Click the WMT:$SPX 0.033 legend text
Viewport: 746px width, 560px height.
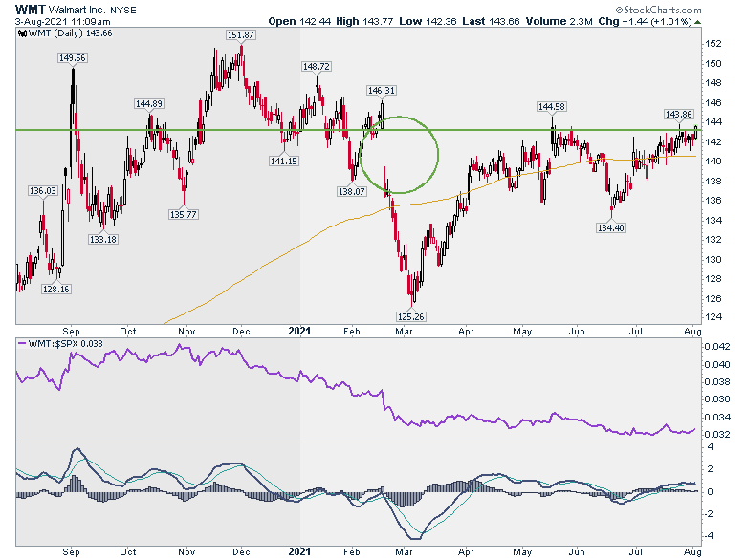click(66, 343)
